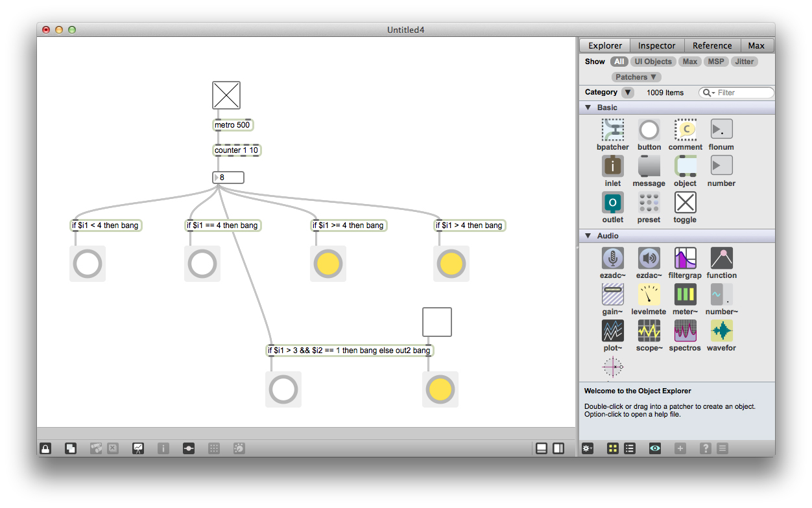812x508 pixels.
Task: Select the ezdac~ speaker icon
Action: coord(649,258)
